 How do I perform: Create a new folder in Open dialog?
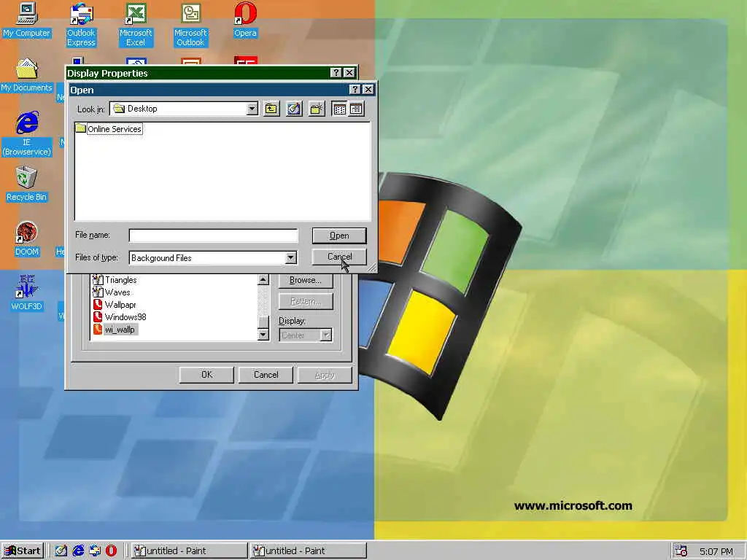[317, 109]
